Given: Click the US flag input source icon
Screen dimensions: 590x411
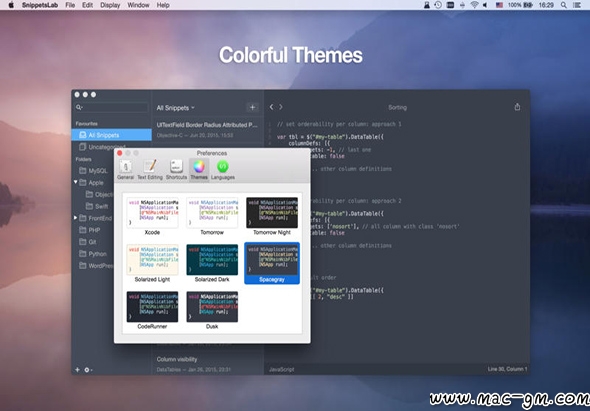Looking at the screenshot, I should pos(499,5).
